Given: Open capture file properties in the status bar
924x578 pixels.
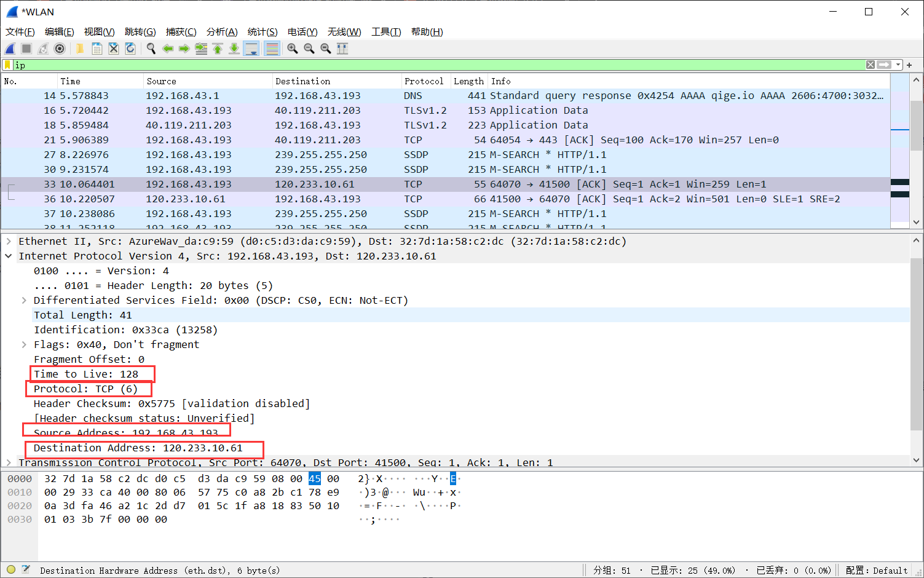Looking at the screenshot, I should click(26, 569).
